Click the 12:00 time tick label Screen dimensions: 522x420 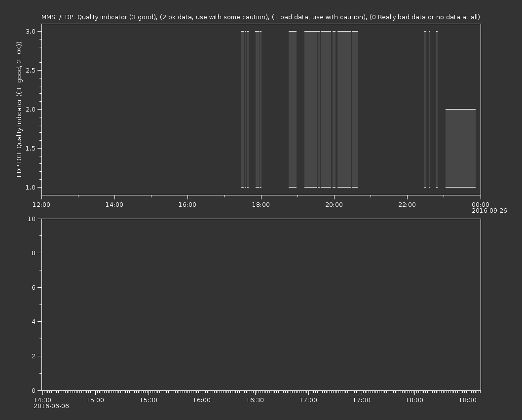pos(41,204)
